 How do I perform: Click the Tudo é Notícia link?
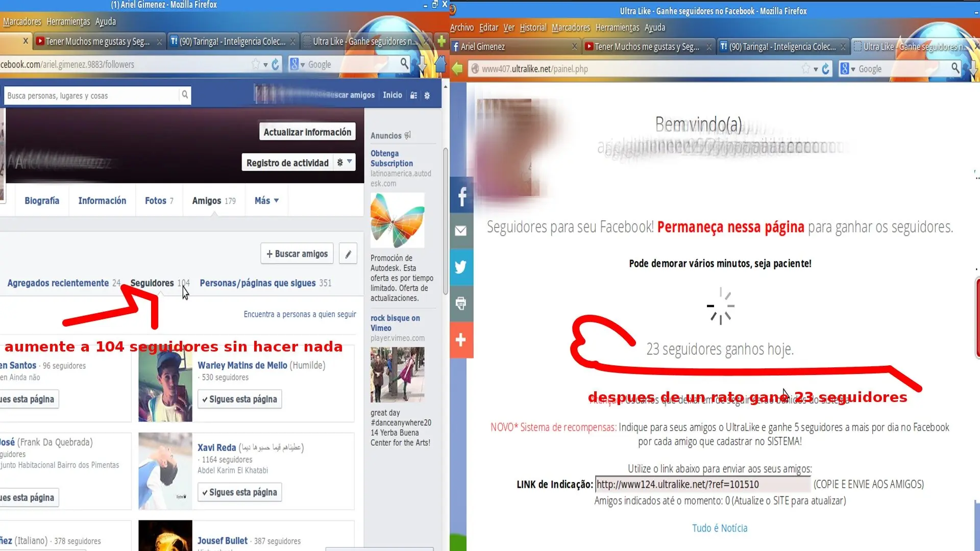(x=720, y=528)
